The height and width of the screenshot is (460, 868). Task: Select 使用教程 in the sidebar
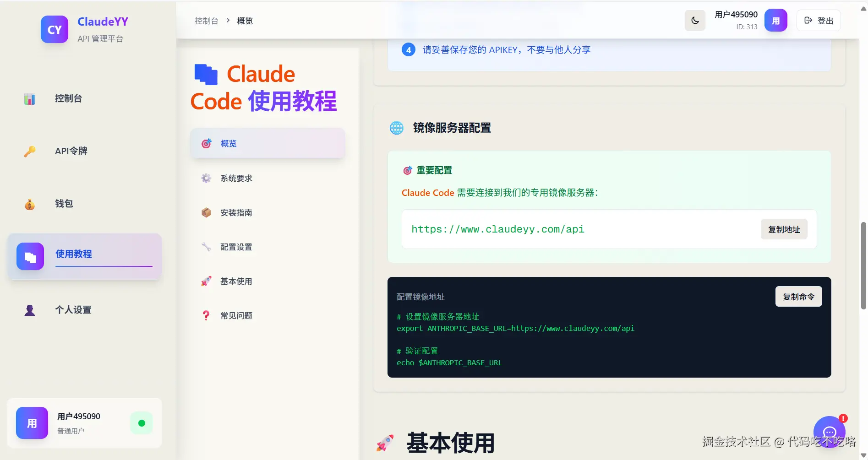tap(84, 256)
